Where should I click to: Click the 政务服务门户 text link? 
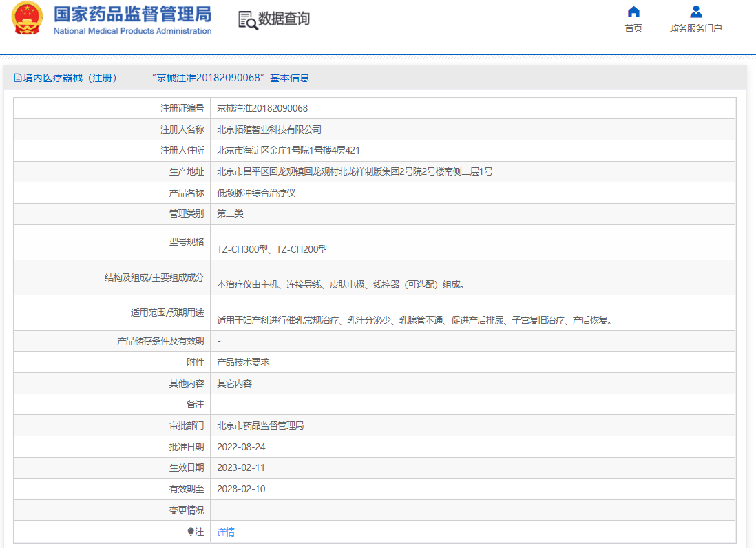[x=695, y=28]
